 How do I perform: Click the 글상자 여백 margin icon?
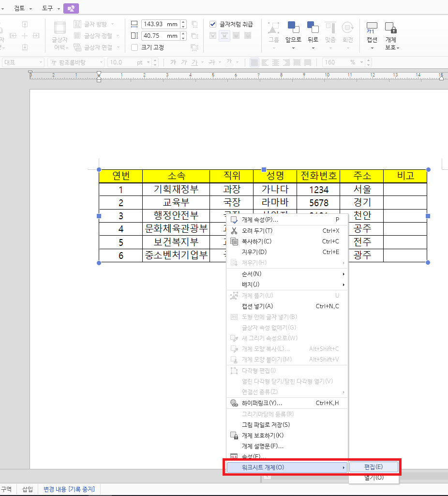coord(60,28)
